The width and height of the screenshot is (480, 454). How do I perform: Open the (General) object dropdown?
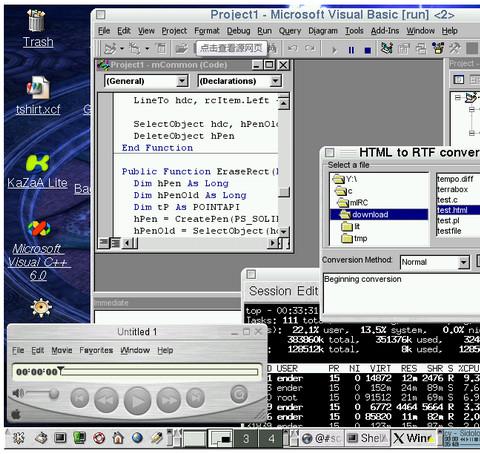tap(182, 81)
